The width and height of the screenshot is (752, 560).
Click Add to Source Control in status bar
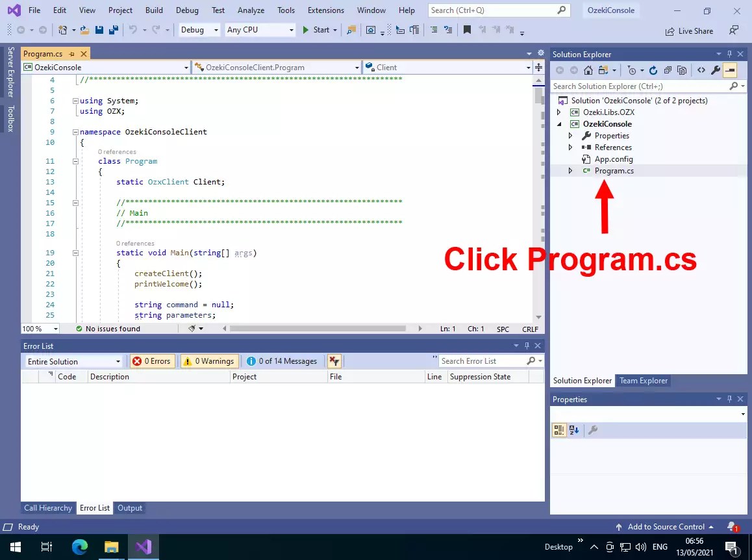coord(666,526)
